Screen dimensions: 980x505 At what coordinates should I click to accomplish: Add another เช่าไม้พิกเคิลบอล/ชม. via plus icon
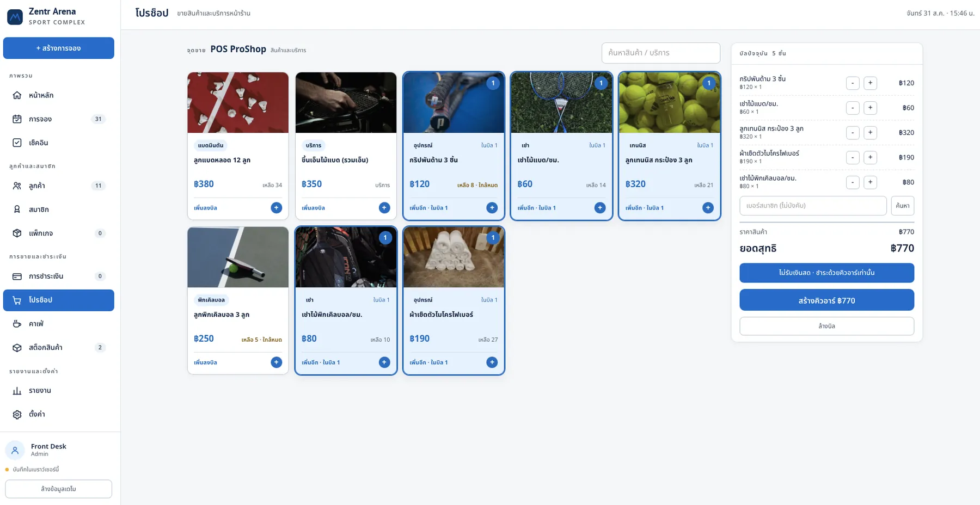384,362
